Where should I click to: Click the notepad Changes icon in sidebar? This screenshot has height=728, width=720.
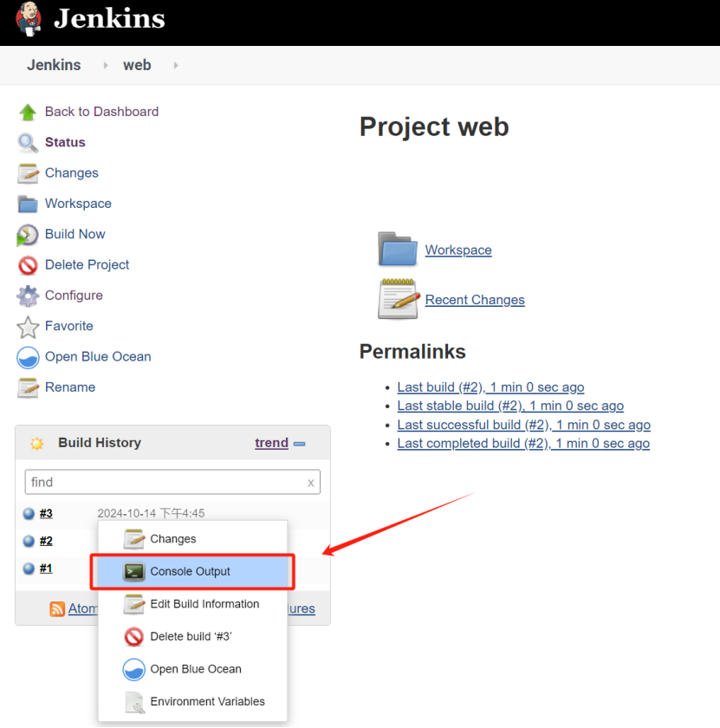click(28, 173)
